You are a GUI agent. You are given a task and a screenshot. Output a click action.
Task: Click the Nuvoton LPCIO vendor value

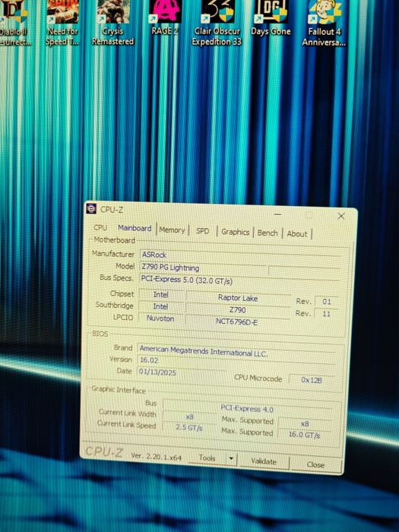click(x=160, y=318)
